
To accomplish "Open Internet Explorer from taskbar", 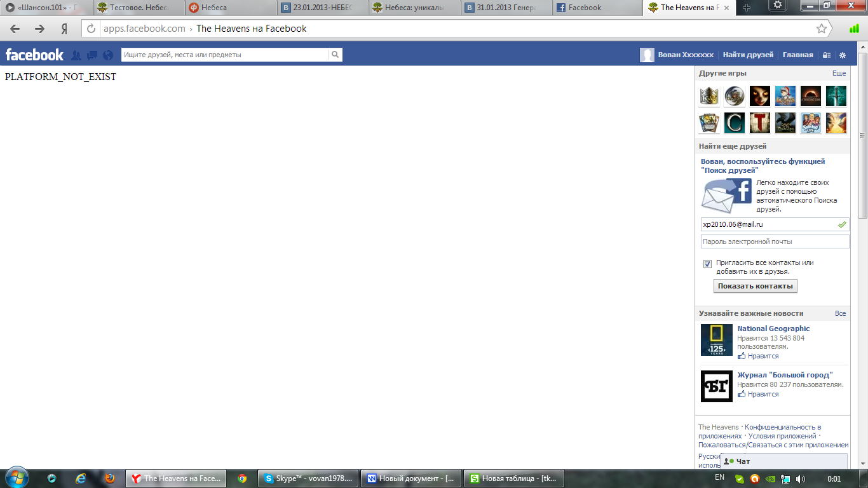I will coord(81,478).
